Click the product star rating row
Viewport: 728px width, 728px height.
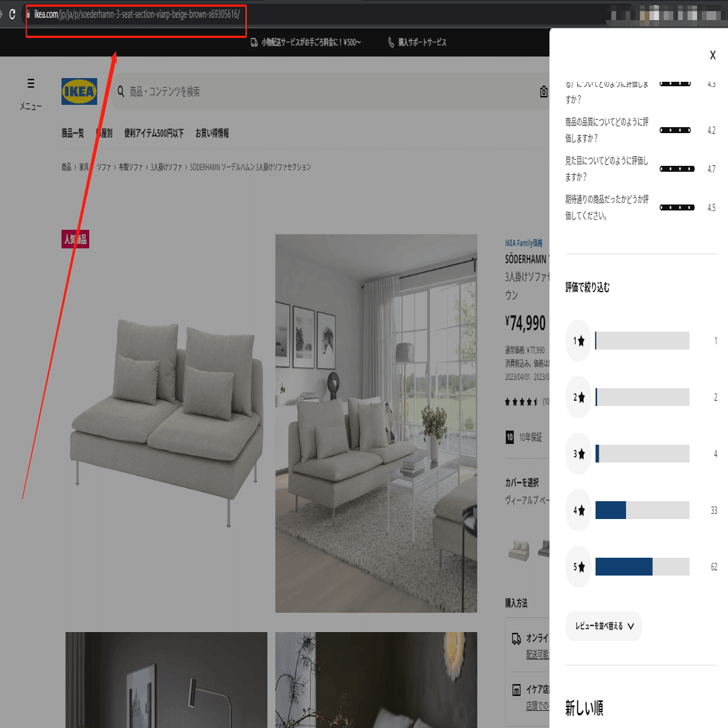[x=527, y=402]
